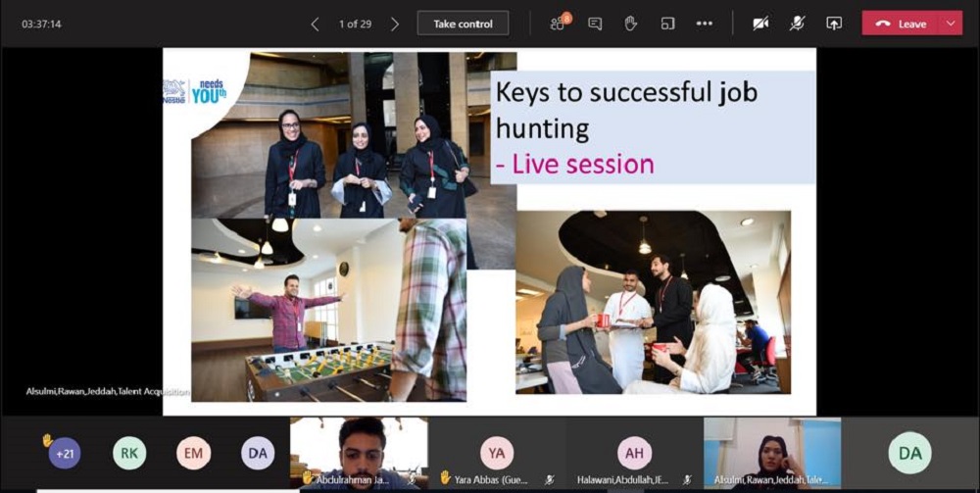The height and width of the screenshot is (493, 980).
Task: Turn on the camera
Action: [x=760, y=24]
